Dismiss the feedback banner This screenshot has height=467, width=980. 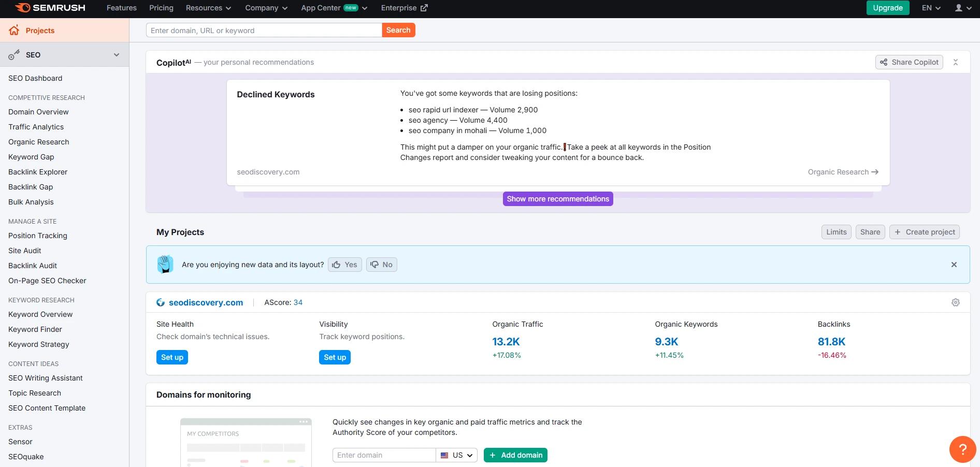[x=954, y=265]
